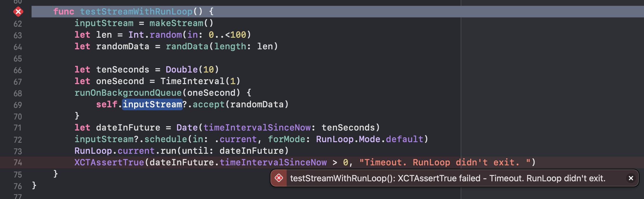
Task: Click line number 69 in the gutter
Action: (x=18, y=105)
